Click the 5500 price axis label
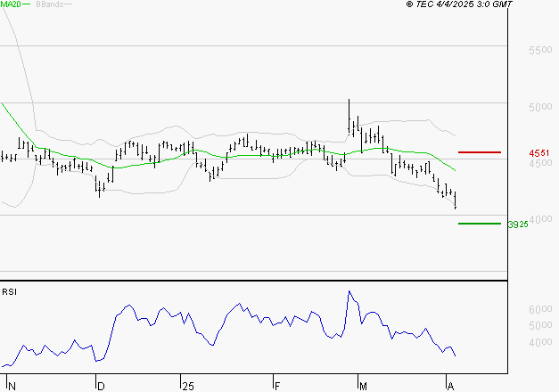The width and height of the screenshot is (559, 392). (541, 52)
